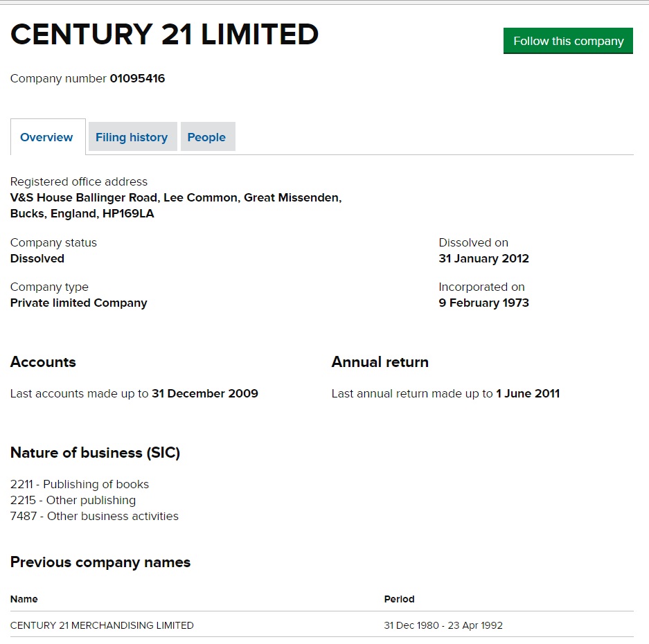Click the Dissolved company status value

pyautogui.click(x=37, y=258)
